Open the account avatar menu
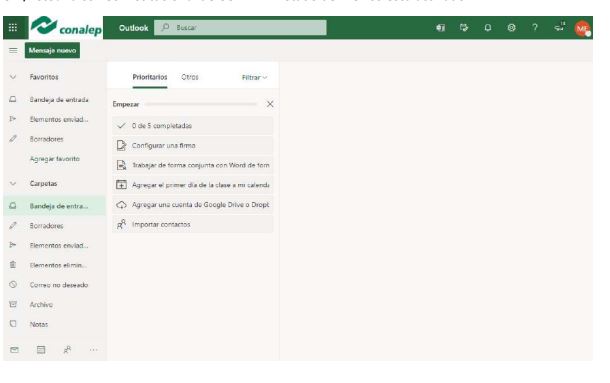 coord(582,28)
